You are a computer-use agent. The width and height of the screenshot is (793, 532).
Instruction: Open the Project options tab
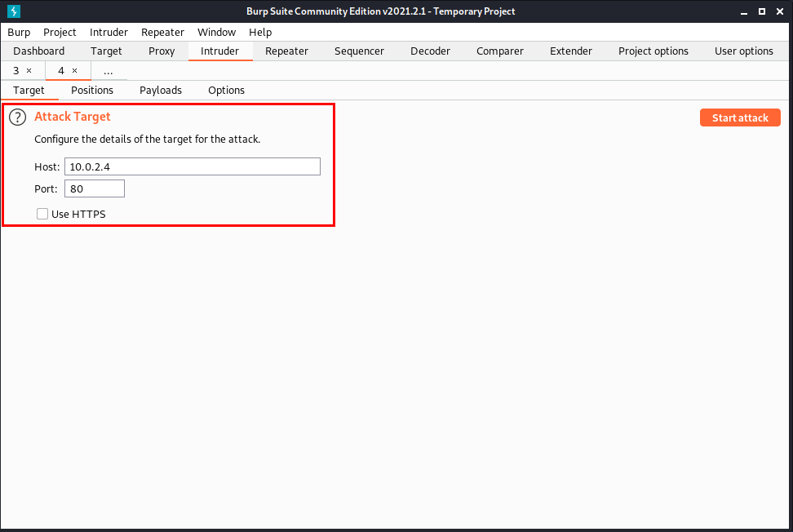tap(653, 51)
